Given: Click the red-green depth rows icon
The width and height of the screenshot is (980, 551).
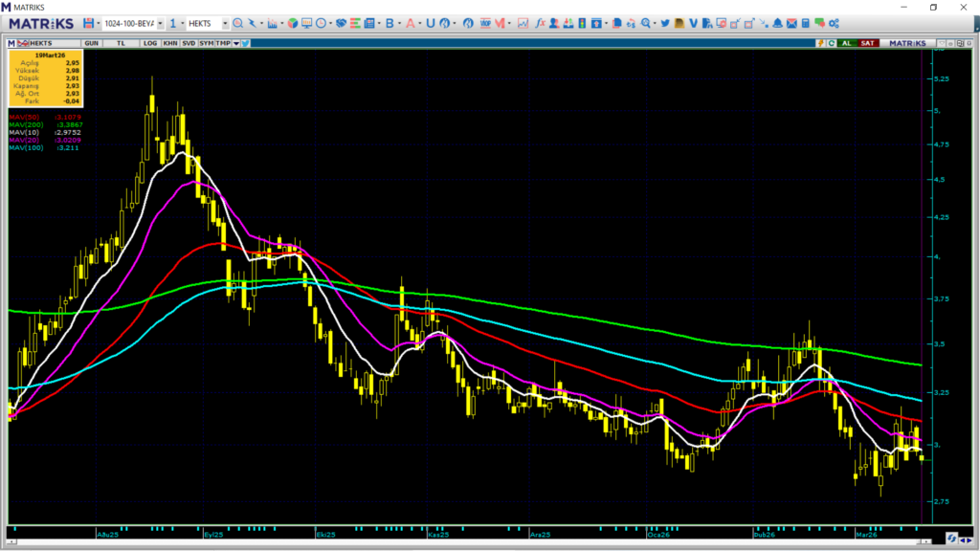Looking at the screenshot, I should (355, 23).
